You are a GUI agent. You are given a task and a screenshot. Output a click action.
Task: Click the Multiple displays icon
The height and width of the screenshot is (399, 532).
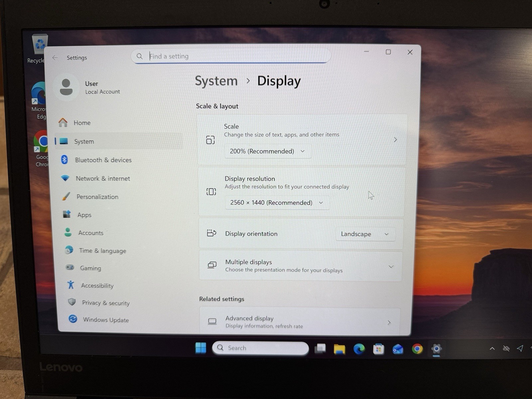[212, 265]
